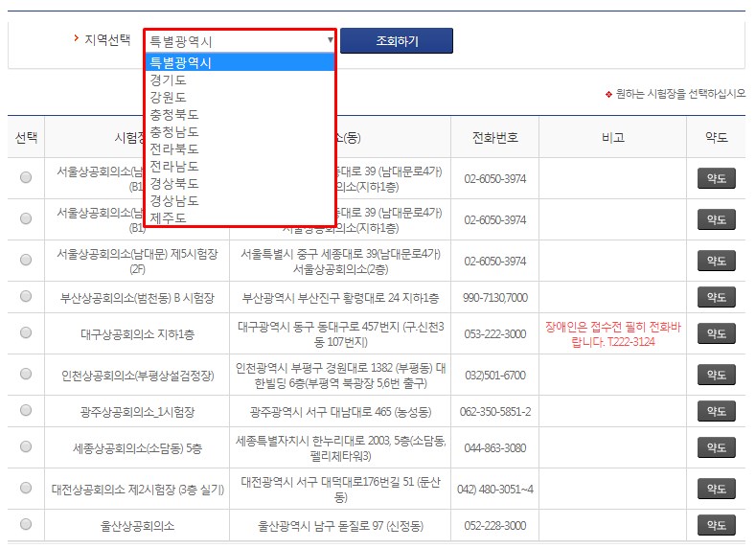
Task: Show 약도 for 울산상공회의소 row
Action: tap(716, 525)
